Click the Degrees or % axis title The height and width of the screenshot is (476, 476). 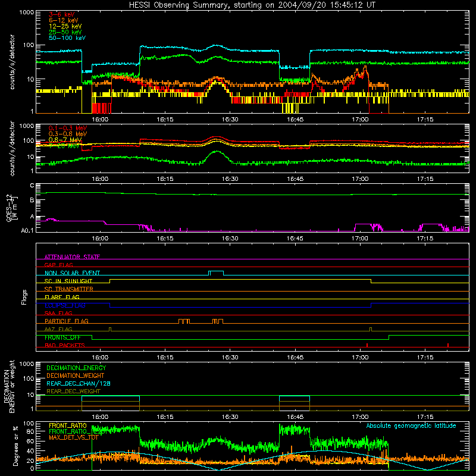coord(16,446)
